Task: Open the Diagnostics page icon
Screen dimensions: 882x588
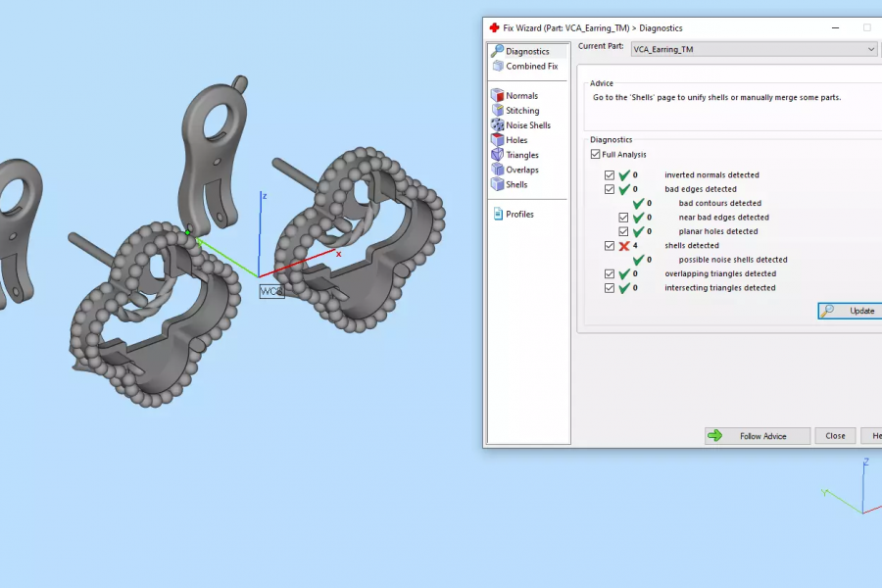Action: 497,51
